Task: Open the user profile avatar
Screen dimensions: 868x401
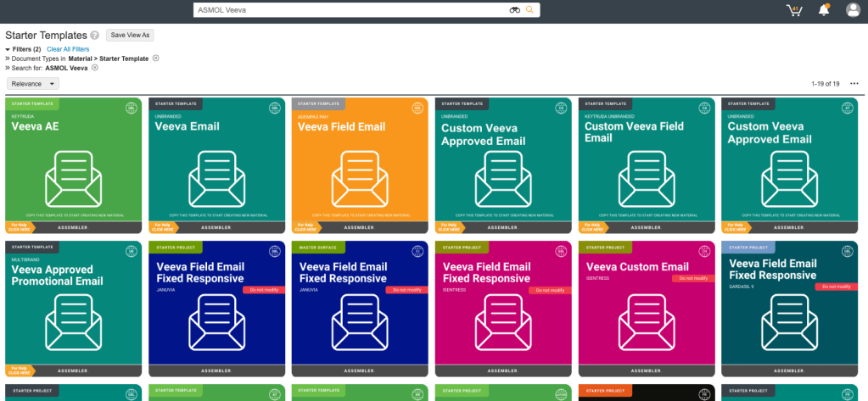Action: [x=853, y=10]
